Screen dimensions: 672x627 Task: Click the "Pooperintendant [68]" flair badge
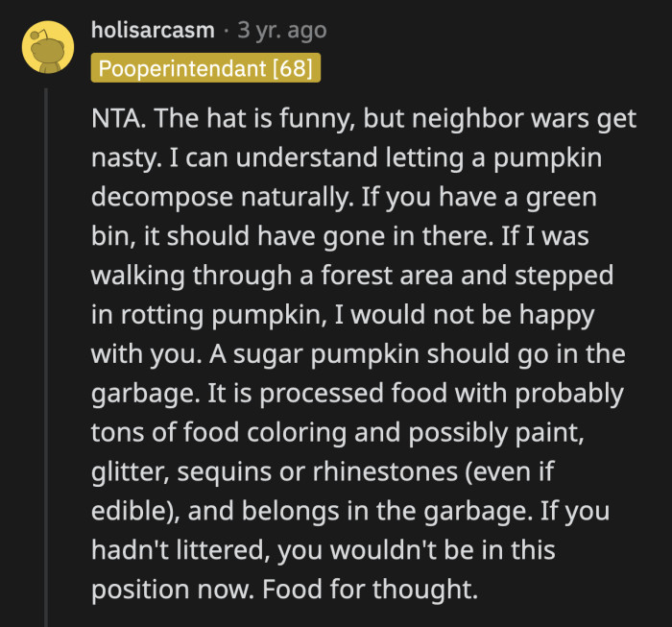[205, 68]
